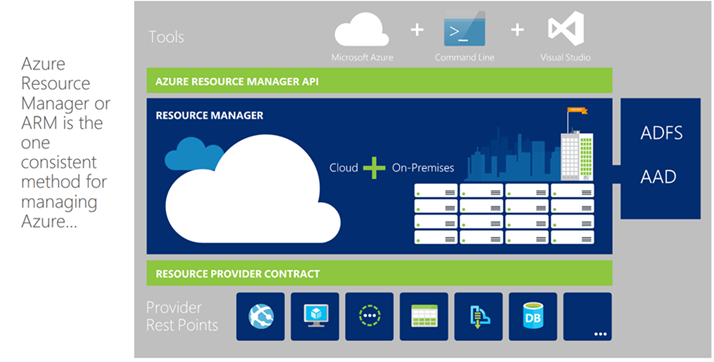Click the Visual Studio caption

pyautogui.click(x=566, y=57)
